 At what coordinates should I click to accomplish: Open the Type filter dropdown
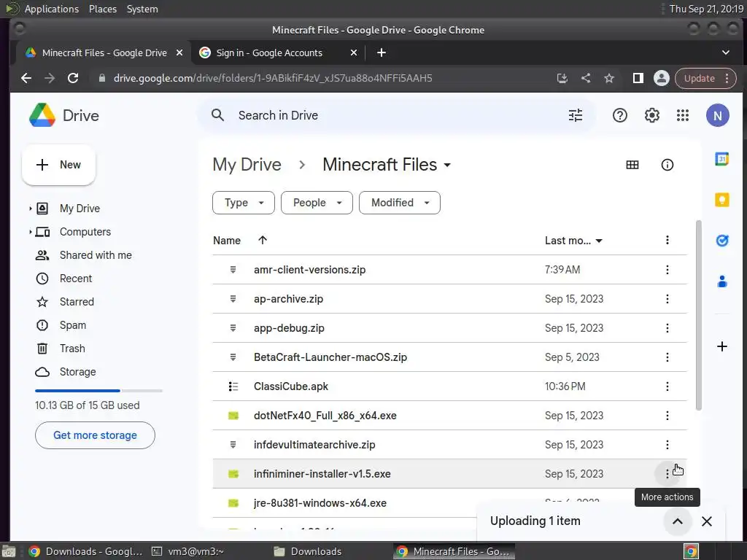244,203
